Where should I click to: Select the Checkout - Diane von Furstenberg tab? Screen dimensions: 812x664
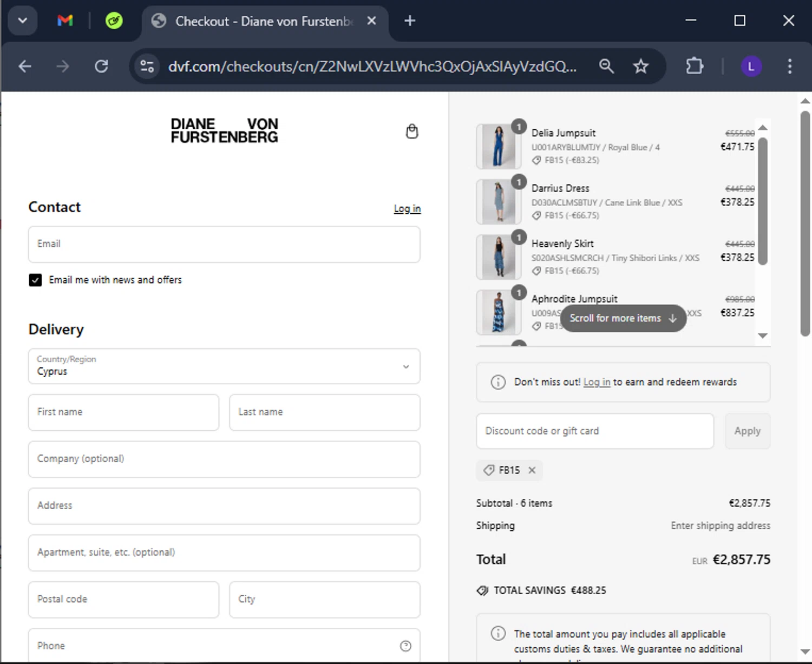[265, 21]
